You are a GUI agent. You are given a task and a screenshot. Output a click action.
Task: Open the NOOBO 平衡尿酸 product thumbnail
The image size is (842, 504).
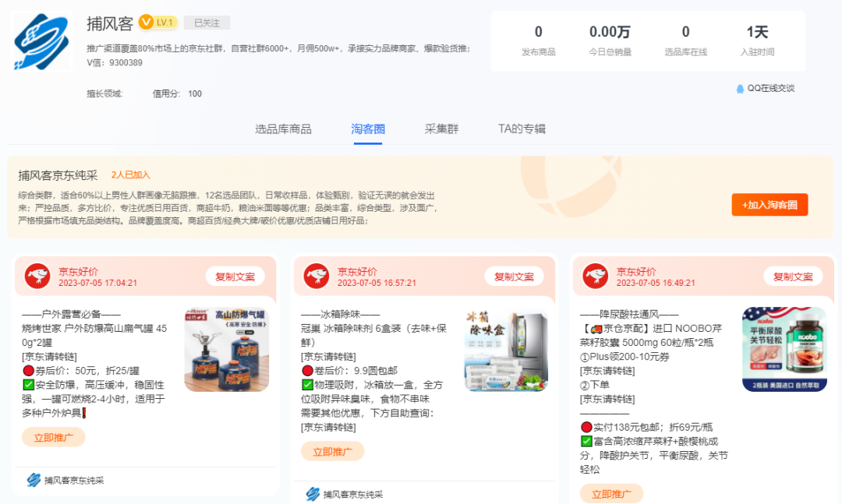(784, 350)
